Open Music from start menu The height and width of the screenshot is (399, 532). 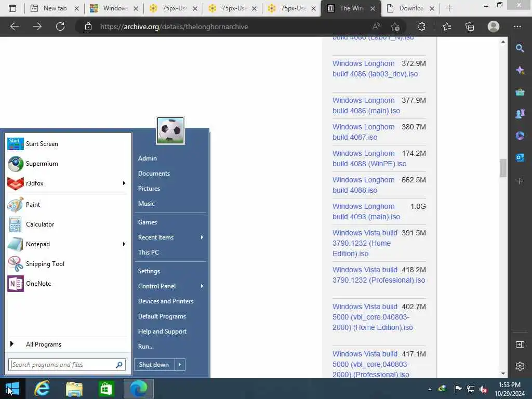click(x=146, y=204)
